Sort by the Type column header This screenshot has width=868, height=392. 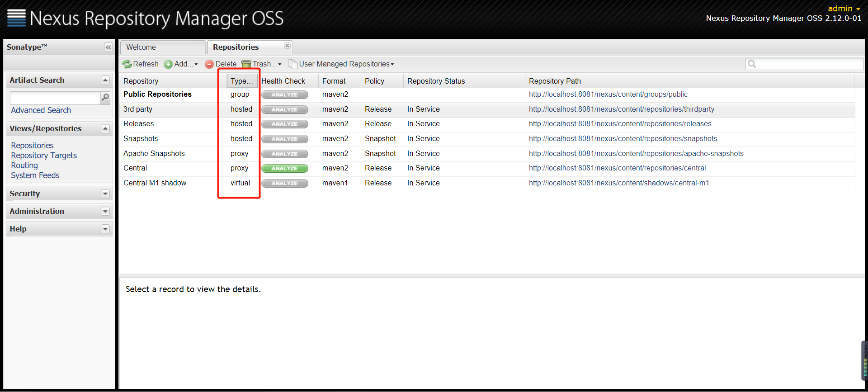coord(242,81)
